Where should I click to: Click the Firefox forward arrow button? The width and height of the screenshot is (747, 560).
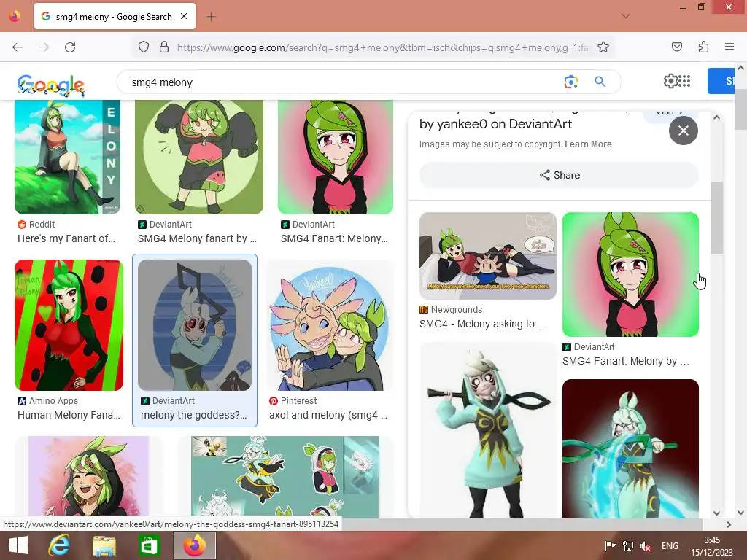click(x=44, y=47)
